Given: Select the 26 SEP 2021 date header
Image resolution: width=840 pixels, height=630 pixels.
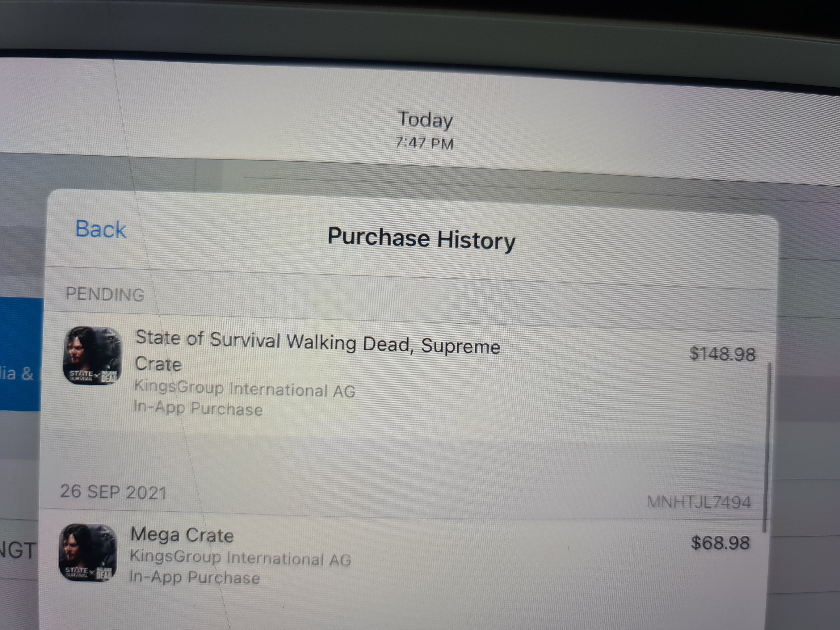Looking at the screenshot, I should pyautogui.click(x=113, y=492).
